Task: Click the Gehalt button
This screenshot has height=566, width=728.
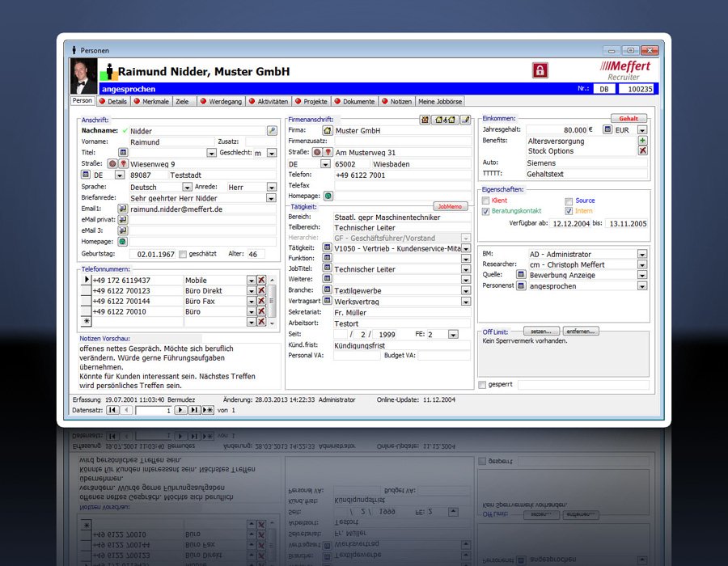Action: (629, 118)
